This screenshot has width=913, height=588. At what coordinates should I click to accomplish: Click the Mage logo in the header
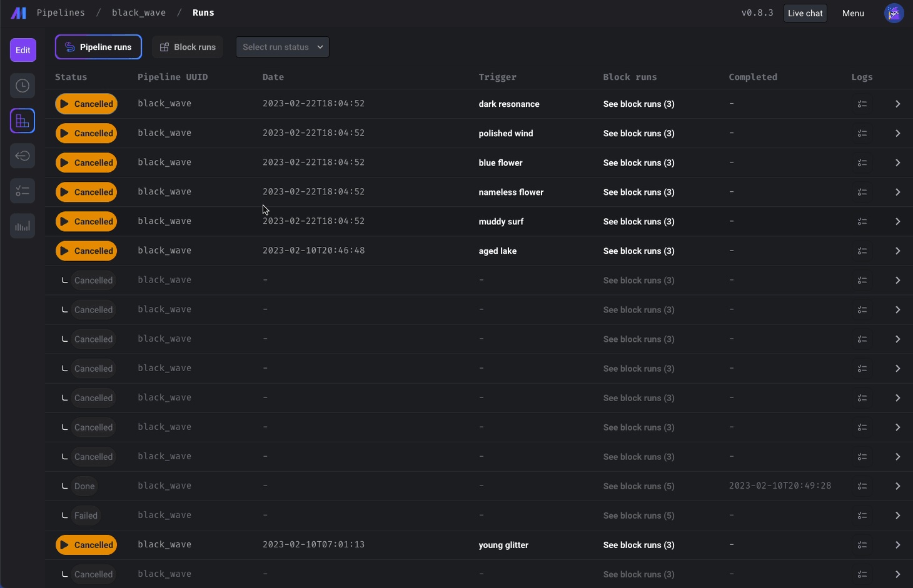click(x=19, y=13)
